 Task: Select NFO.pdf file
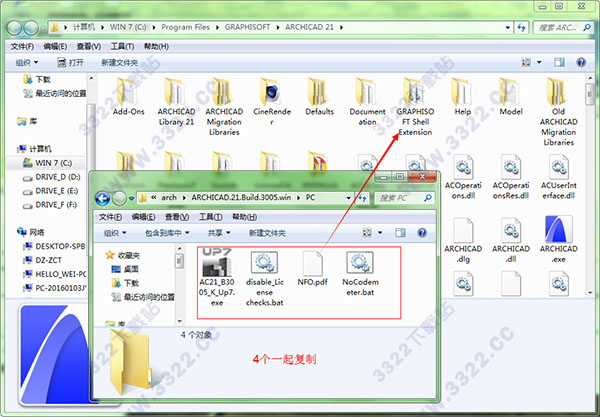coord(312,269)
